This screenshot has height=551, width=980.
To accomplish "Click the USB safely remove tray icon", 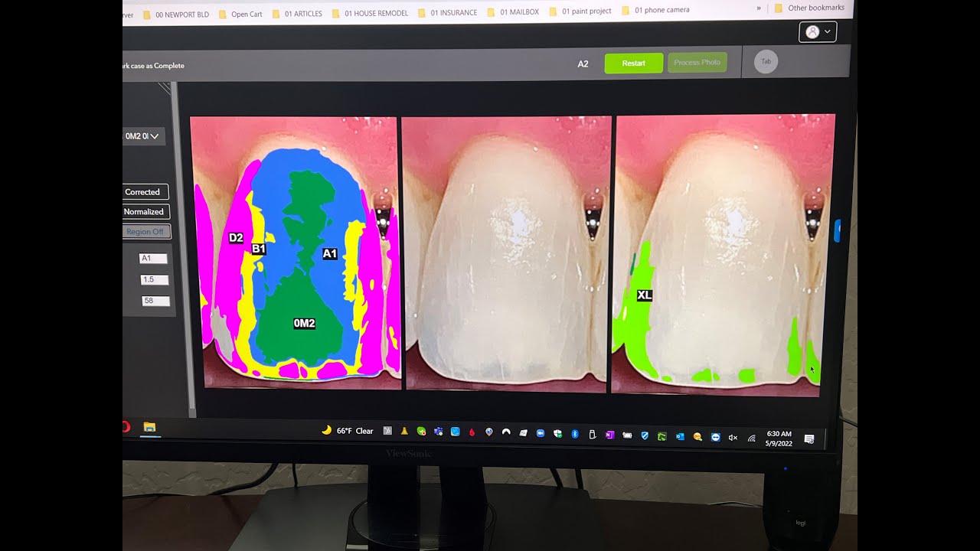I will 593,435.
